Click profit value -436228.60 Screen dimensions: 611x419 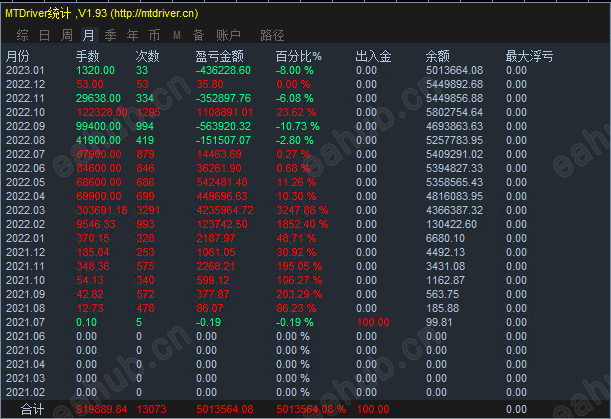[223, 71]
